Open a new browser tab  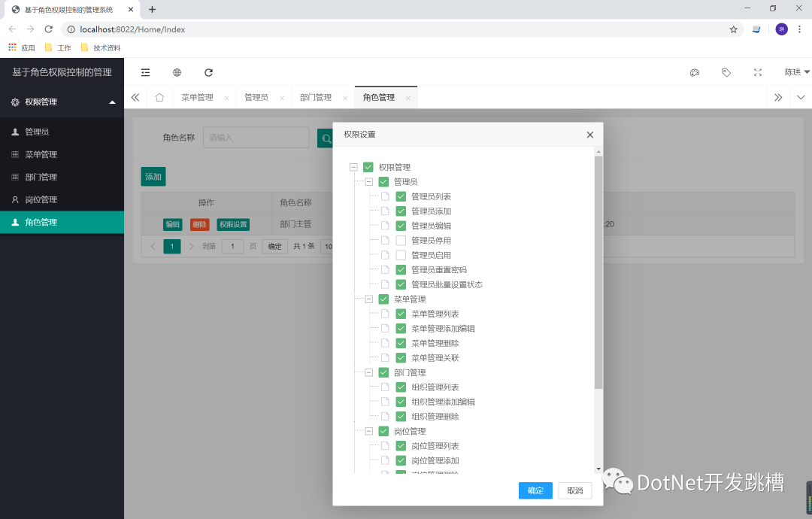[152, 9]
